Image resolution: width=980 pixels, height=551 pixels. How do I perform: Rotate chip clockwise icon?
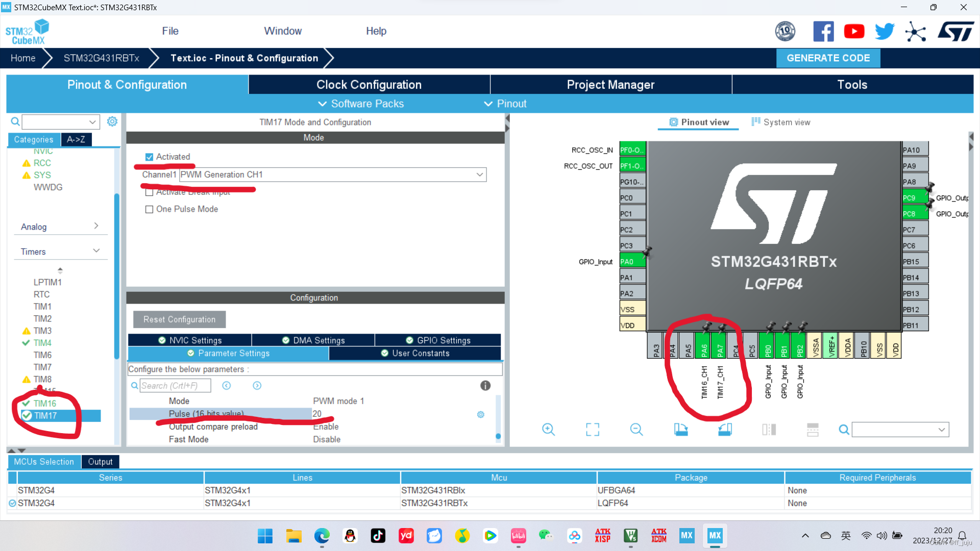pyautogui.click(x=681, y=430)
